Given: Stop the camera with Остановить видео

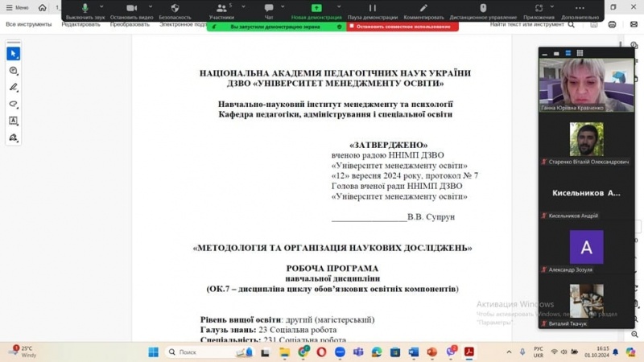Looking at the screenshot, I should (x=131, y=10).
